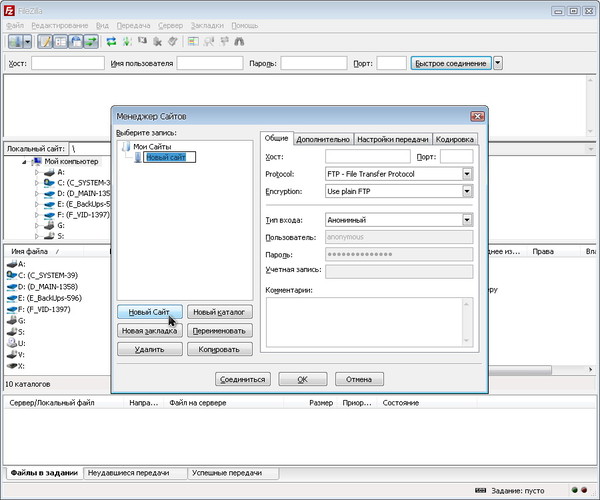Open the Тип входа dropdown
The image size is (600, 500).
pos(467,220)
